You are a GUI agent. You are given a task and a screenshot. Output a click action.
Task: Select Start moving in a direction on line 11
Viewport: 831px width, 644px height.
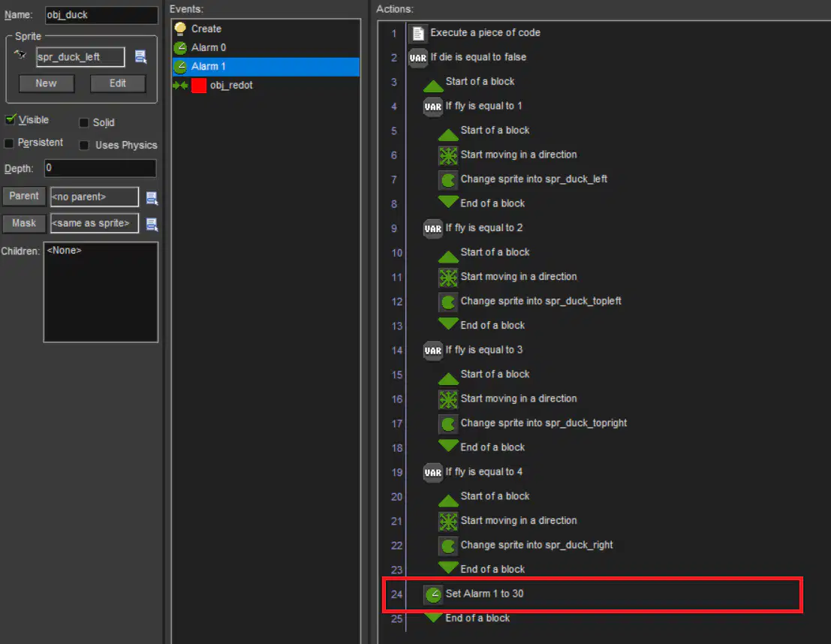tap(507, 277)
